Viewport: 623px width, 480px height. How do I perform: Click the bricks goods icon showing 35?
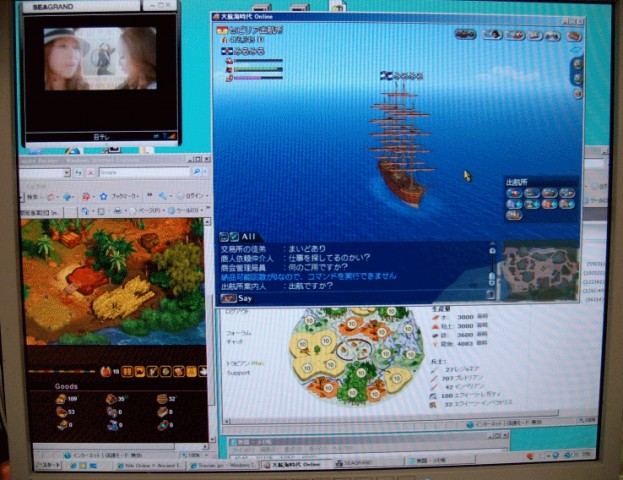tap(112, 399)
